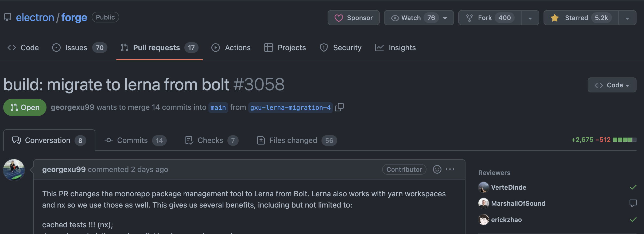
Task: Click VerteDinde's approval checkmark icon
Action: (633, 187)
